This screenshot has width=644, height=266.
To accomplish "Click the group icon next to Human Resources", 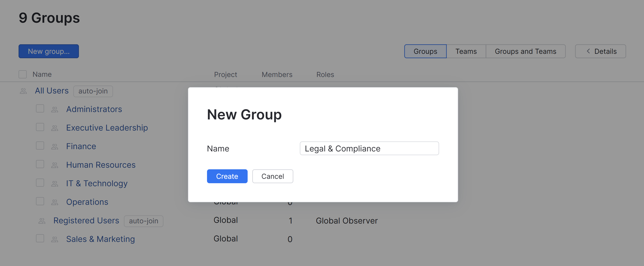I will [55, 165].
